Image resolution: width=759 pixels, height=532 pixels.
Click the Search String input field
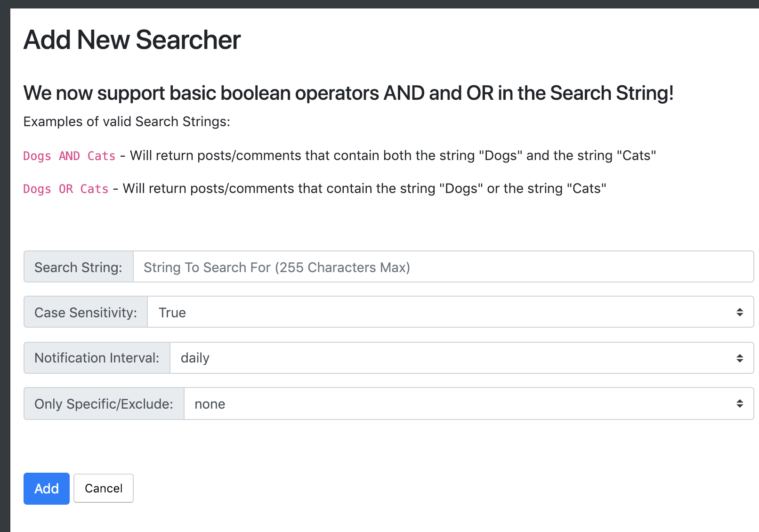click(443, 267)
